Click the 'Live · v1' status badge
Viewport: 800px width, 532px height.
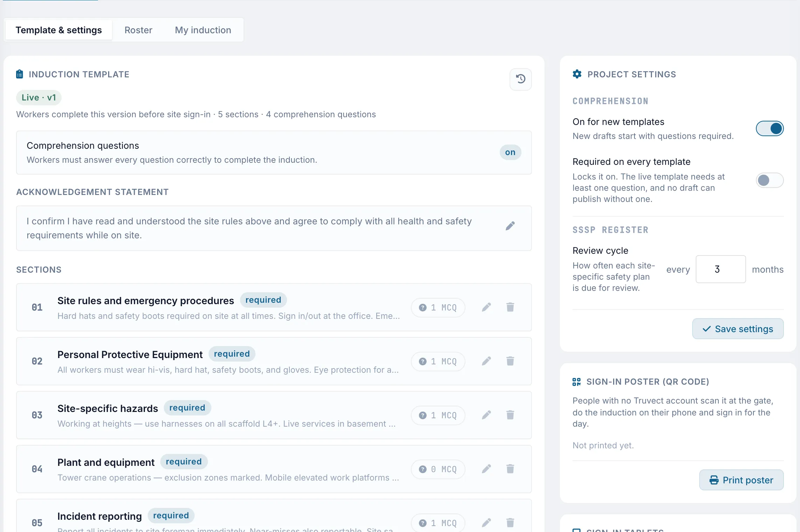click(39, 97)
